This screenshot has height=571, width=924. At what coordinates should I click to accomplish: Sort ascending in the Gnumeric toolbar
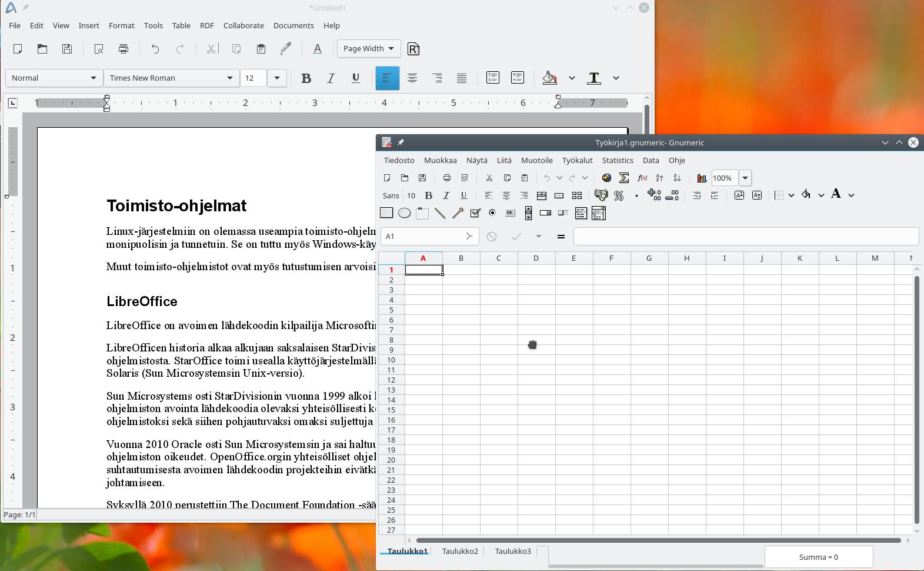659,178
